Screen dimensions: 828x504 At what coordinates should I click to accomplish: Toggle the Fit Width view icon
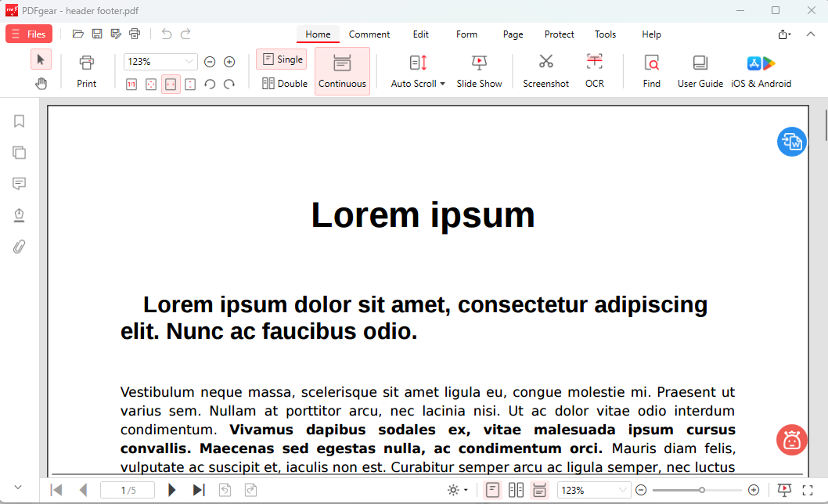coord(171,84)
